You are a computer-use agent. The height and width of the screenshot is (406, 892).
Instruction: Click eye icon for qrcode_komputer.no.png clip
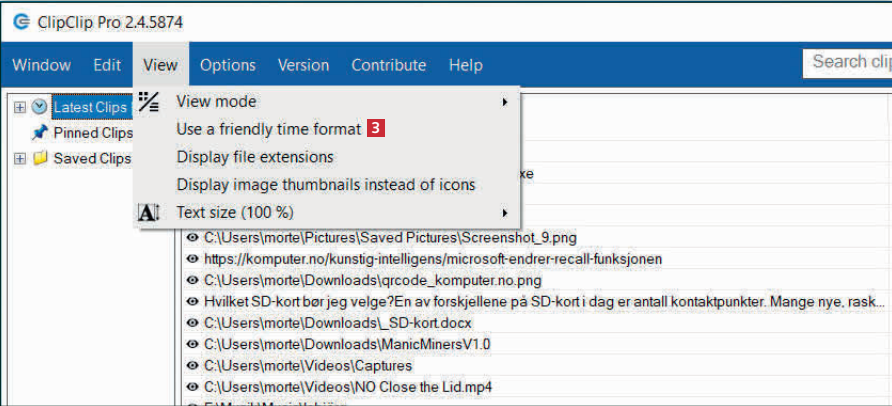192,280
